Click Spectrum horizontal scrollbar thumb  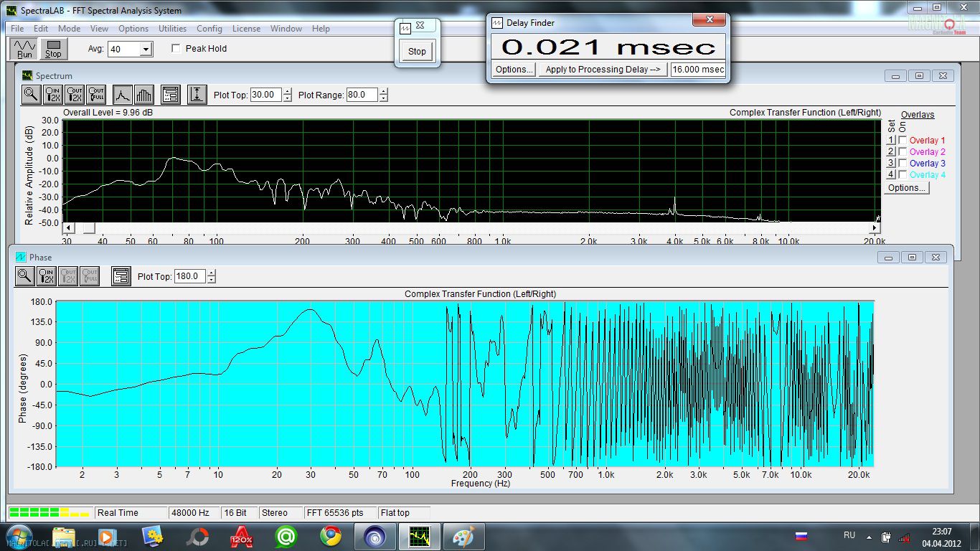coord(90,228)
